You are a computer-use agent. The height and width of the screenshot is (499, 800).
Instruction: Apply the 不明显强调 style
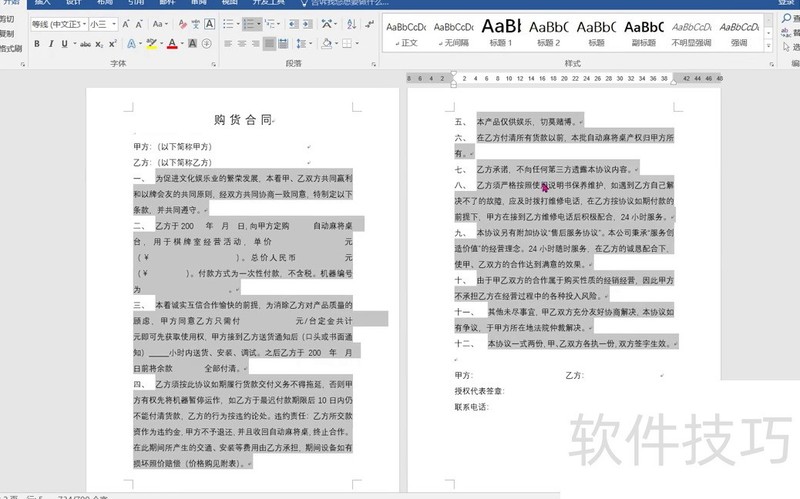691,33
